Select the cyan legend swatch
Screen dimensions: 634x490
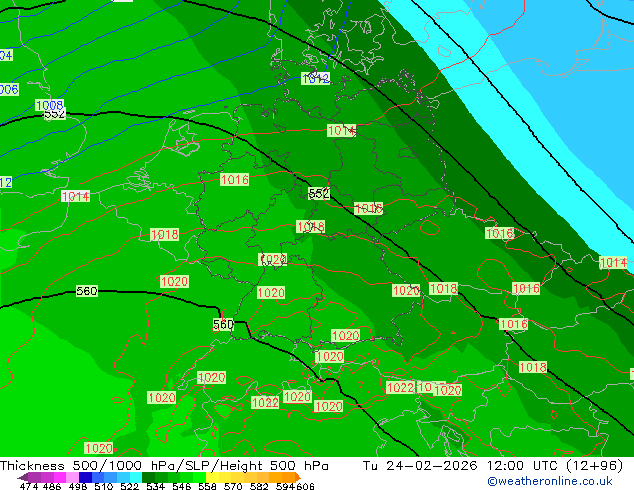pyautogui.click(x=136, y=477)
